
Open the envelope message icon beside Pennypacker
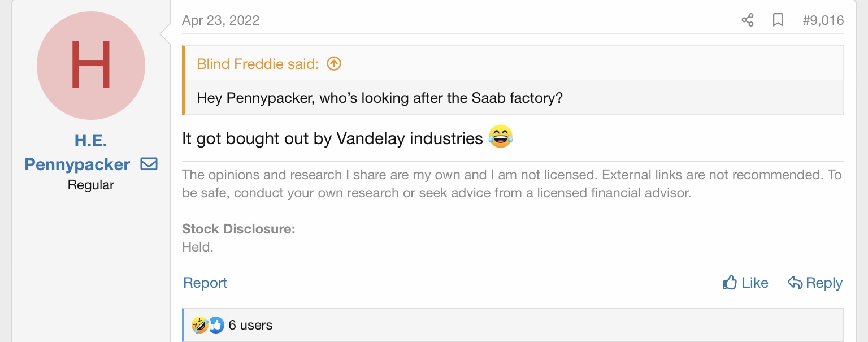[149, 164]
